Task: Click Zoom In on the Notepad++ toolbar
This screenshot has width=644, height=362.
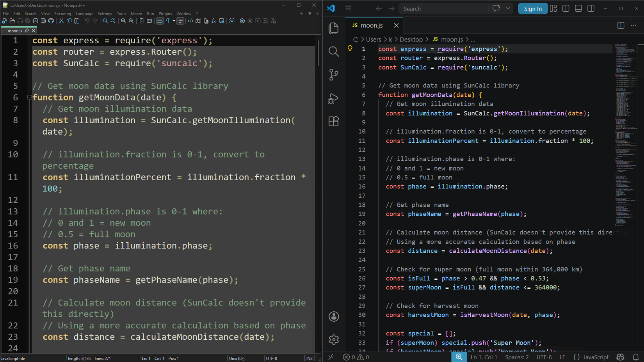Action: click(124, 21)
